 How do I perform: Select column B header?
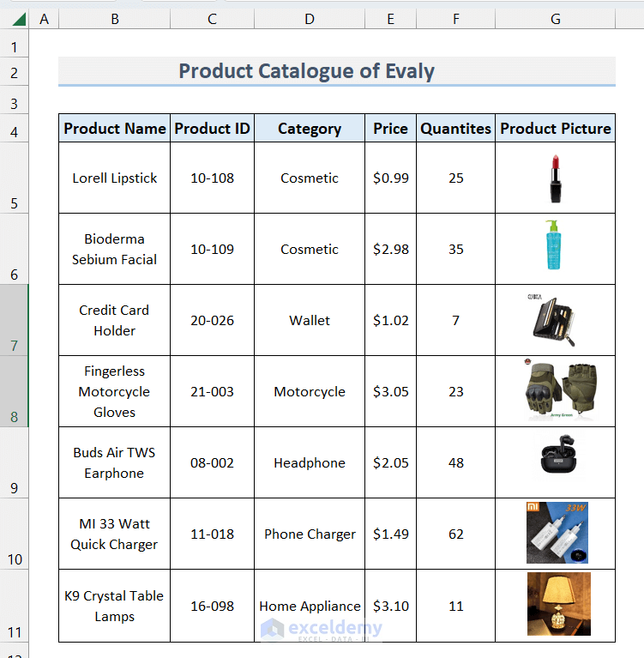pyautogui.click(x=115, y=19)
